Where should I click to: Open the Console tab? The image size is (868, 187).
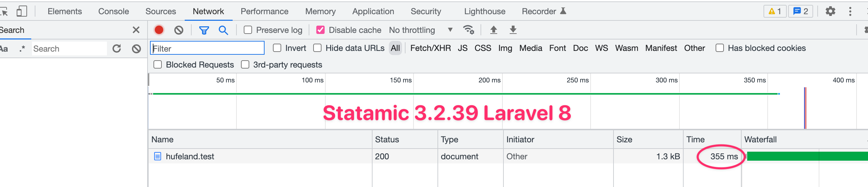point(114,11)
